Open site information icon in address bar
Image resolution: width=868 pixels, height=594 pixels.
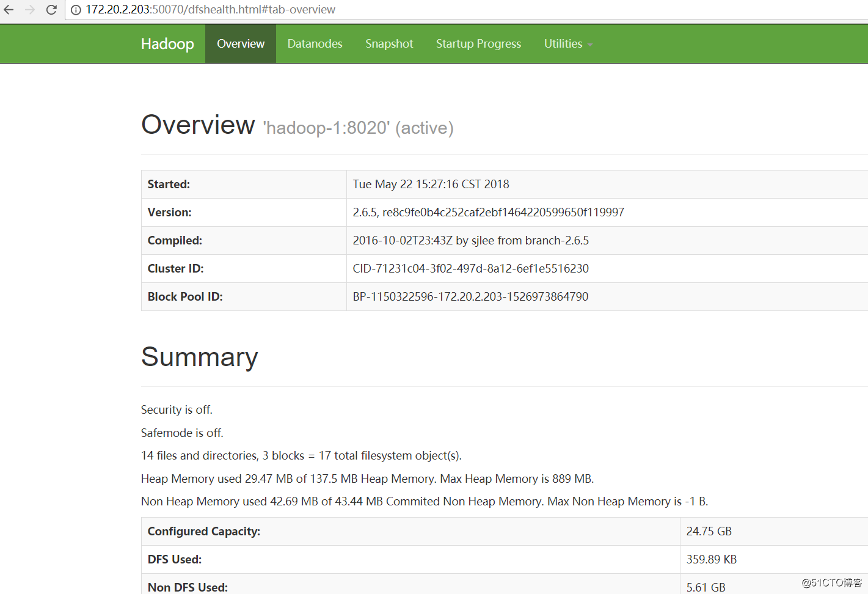(76, 10)
